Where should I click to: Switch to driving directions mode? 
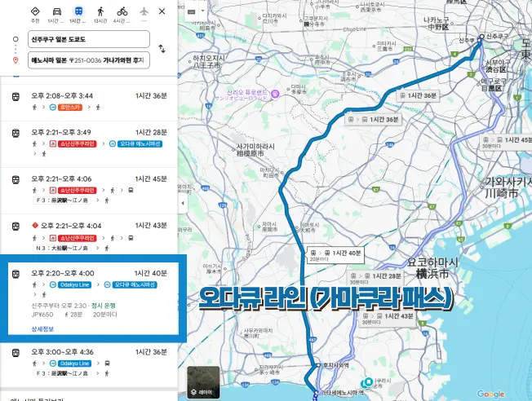(56, 11)
